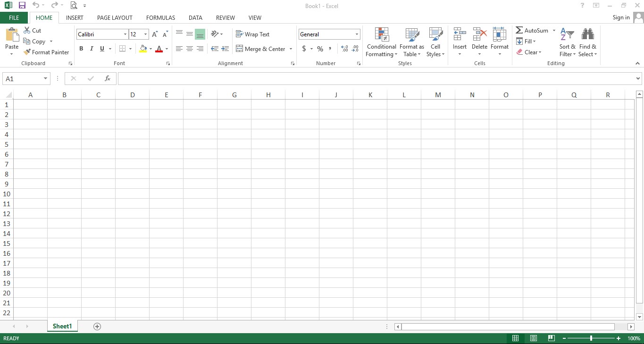Open the FORMULAS ribbon tab
Screen dimensions: 644x344
[x=160, y=18]
